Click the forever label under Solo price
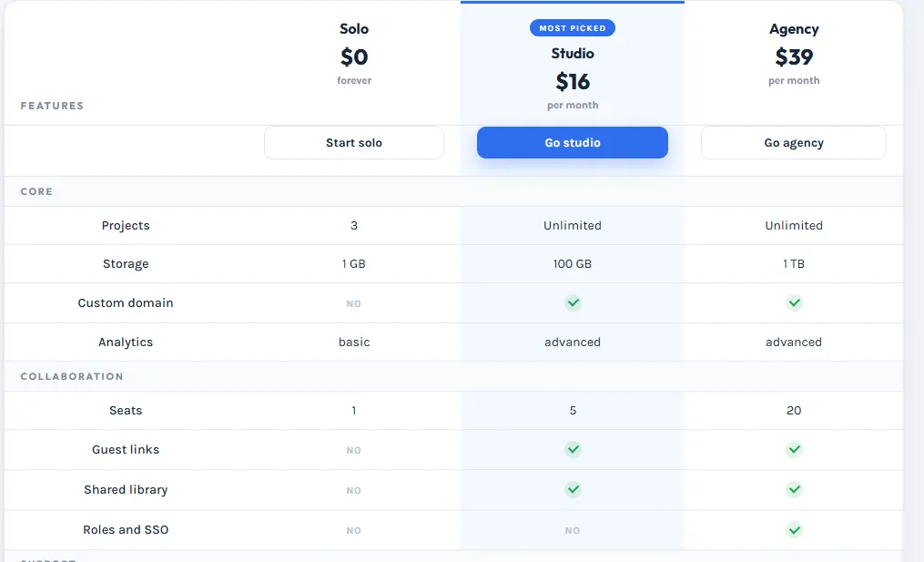 coord(354,80)
